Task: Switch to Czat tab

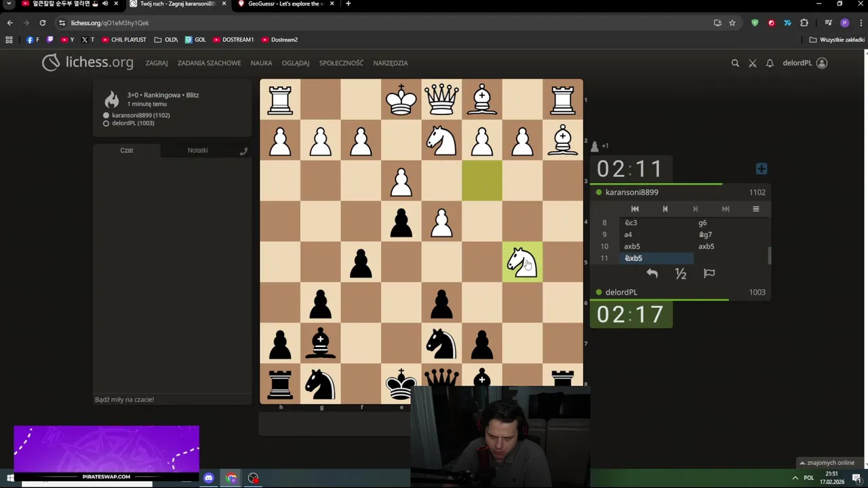Action: 127,150
